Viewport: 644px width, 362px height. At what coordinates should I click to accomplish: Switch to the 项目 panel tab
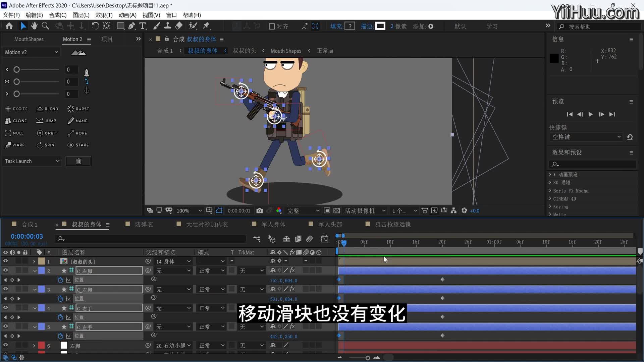coord(107,39)
